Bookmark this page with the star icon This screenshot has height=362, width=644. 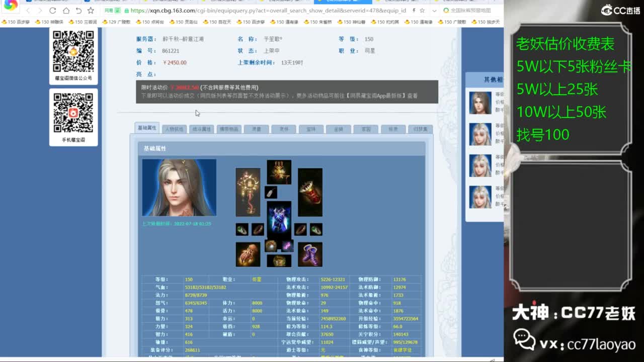pyautogui.click(x=91, y=11)
